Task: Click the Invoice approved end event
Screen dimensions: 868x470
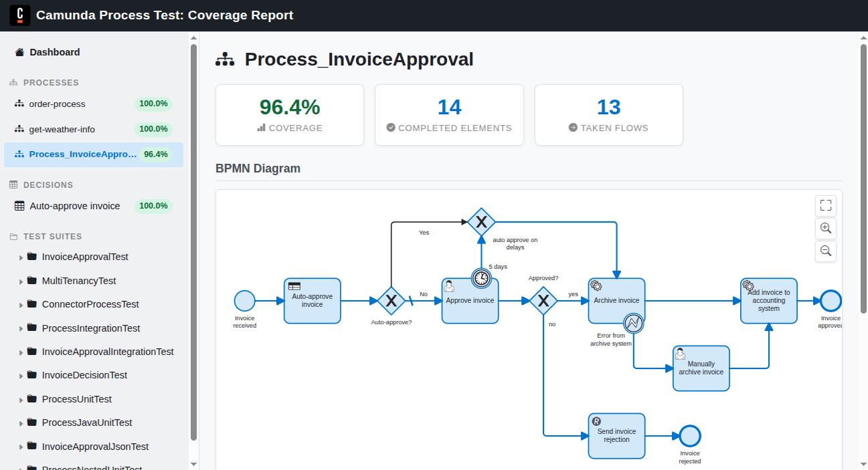Action: (831, 301)
